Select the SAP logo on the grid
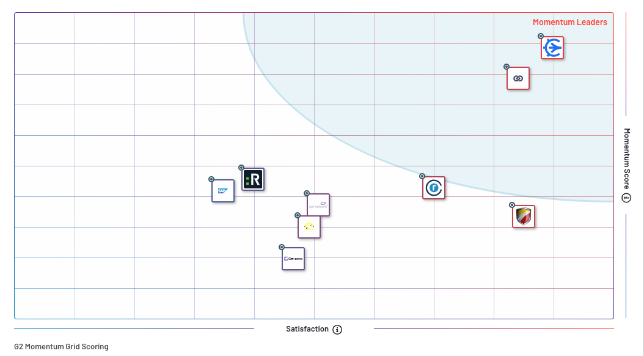644x356 pixels. point(222,191)
